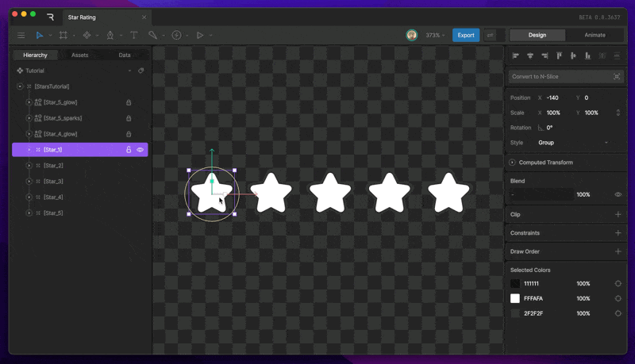This screenshot has height=364, width=635.
Task: Click the 2F2F2F color swatch
Action: click(514, 313)
